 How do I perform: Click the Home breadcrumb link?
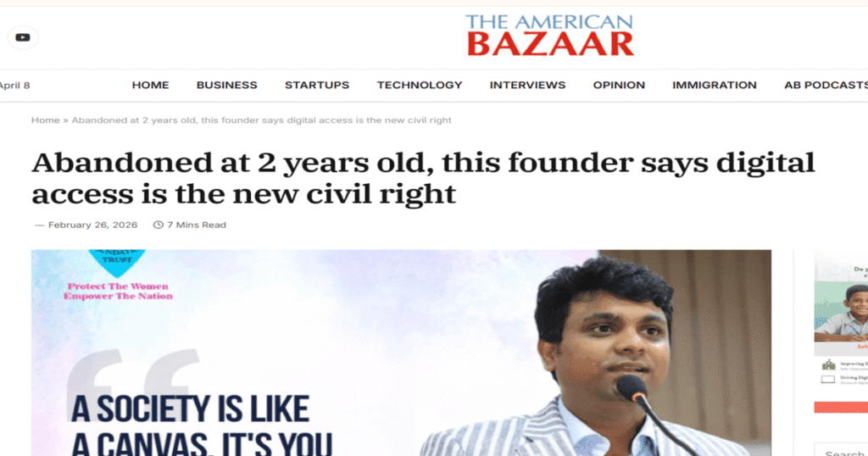46,120
